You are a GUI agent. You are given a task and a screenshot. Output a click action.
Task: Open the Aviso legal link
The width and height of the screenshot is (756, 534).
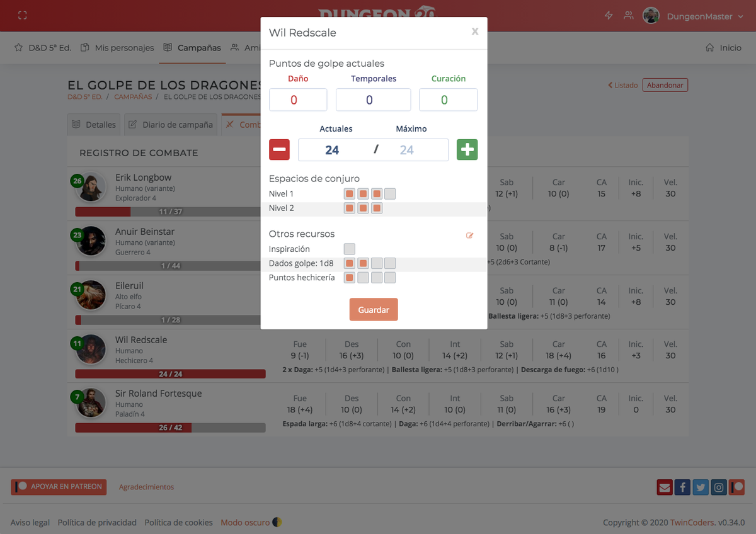tap(30, 523)
